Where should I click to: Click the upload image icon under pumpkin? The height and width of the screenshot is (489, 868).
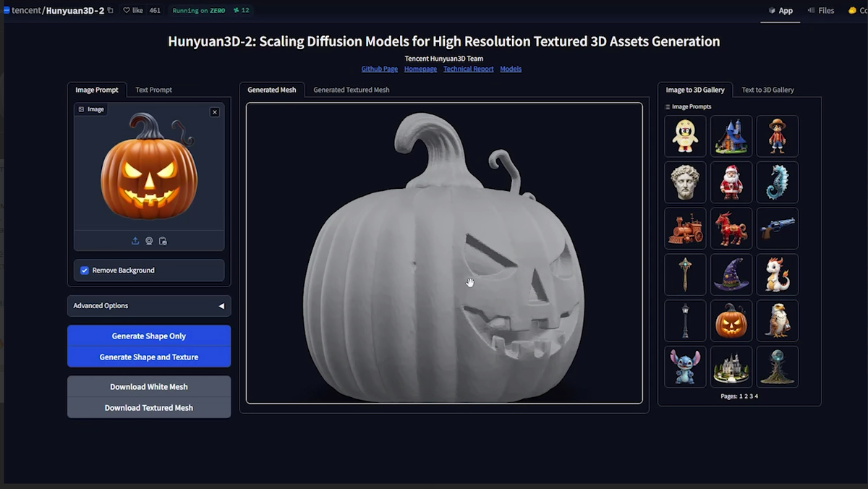135,241
